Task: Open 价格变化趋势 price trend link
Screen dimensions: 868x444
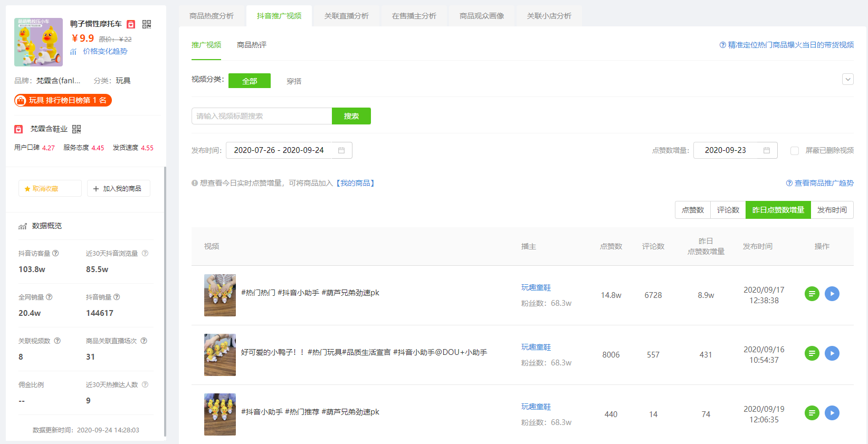Action: coord(105,51)
